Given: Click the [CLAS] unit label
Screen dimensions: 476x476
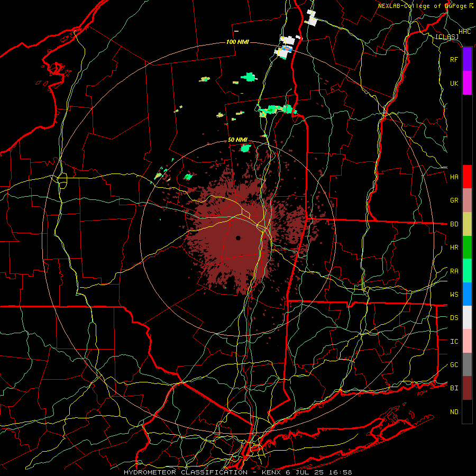Looking at the screenshot, I should pos(447,37).
